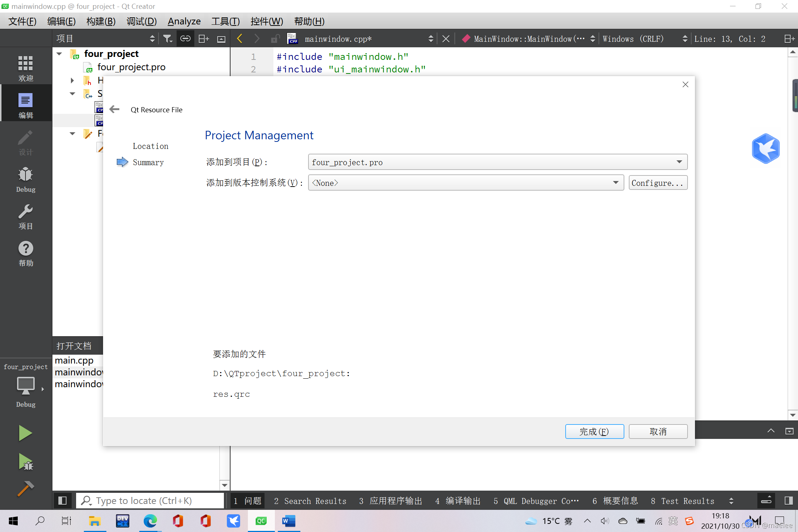
Task: Open 调试(D) menu
Action: [x=141, y=21]
